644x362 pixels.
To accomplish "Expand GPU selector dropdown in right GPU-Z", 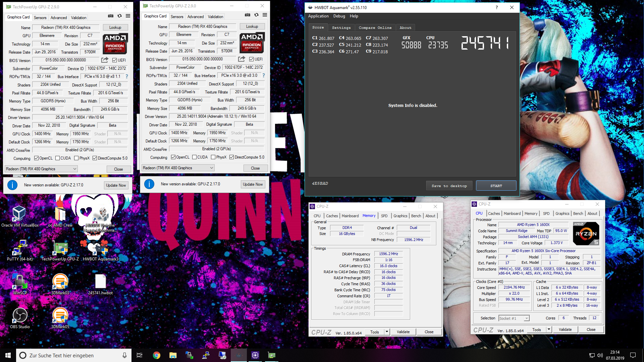I will pyautogui.click(x=178, y=168).
